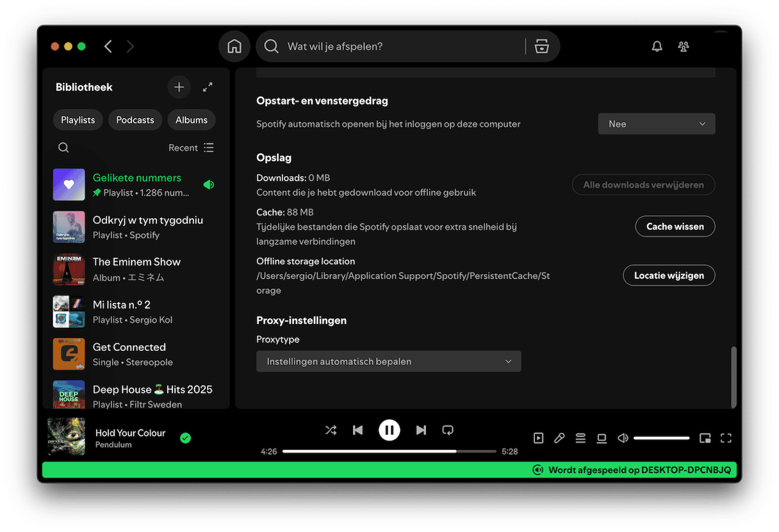
Task: Filter library by Playlists
Action: [78, 120]
